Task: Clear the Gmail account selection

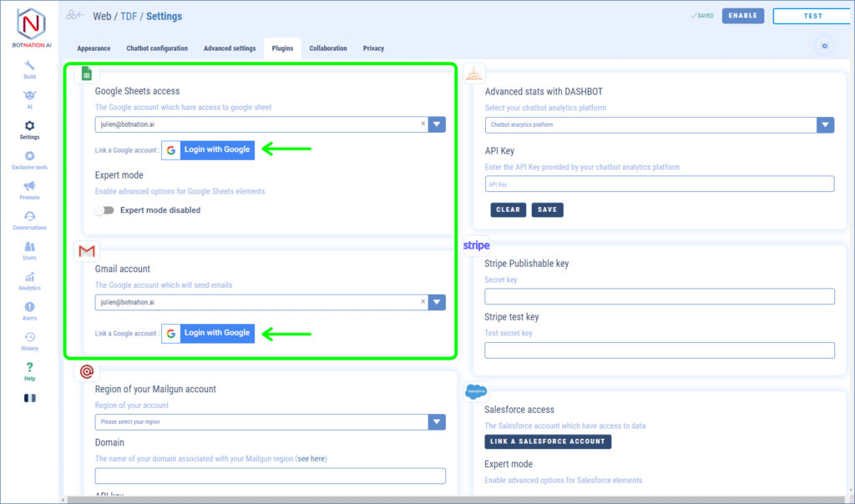Action: (422, 302)
